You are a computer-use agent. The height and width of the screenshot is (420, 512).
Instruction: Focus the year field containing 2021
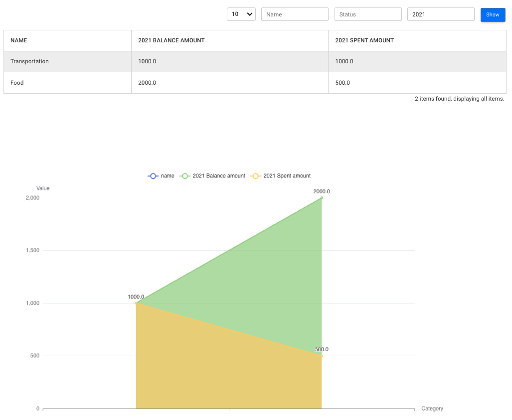point(441,14)
